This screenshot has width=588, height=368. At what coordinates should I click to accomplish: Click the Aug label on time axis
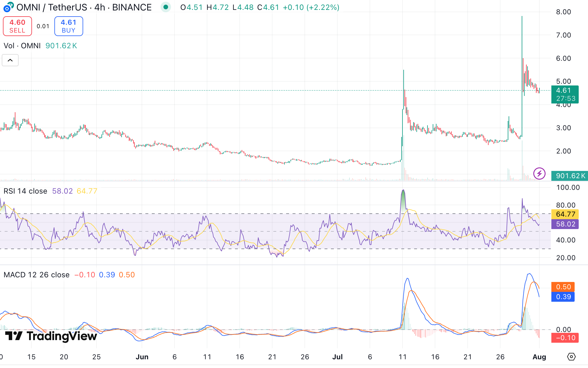[x=539, y=357]
